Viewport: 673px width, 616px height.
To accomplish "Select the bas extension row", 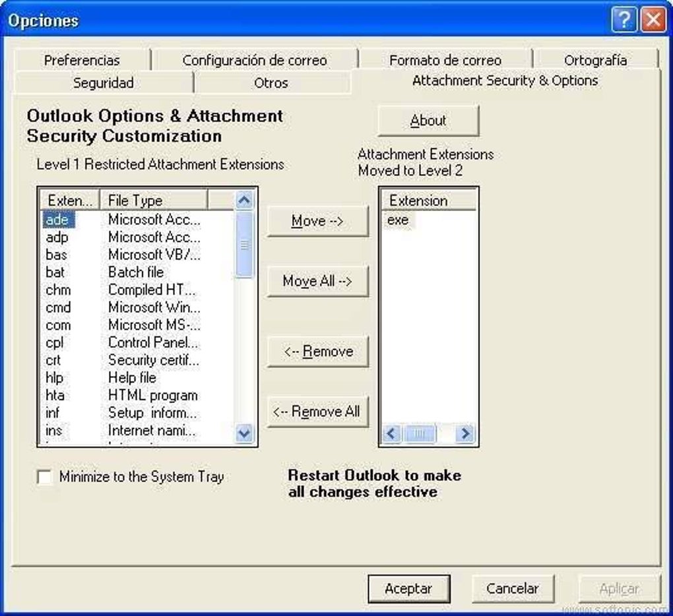I will (137, 255).
